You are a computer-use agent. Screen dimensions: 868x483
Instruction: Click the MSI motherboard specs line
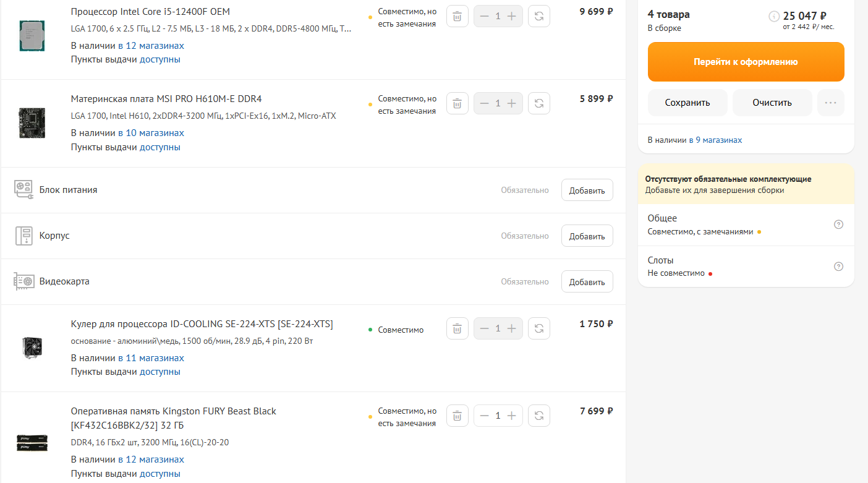coord(203,116)
